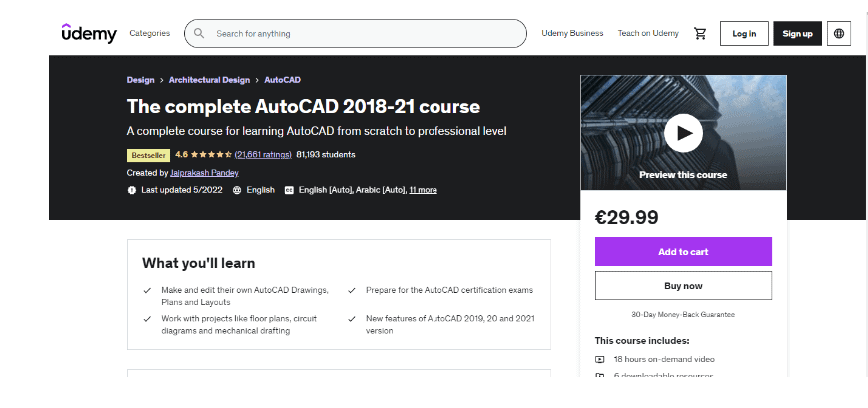The width and height of the screenshot is (868, 408).
Task: Click the search magnifier icon
Action: click(199, 33)
